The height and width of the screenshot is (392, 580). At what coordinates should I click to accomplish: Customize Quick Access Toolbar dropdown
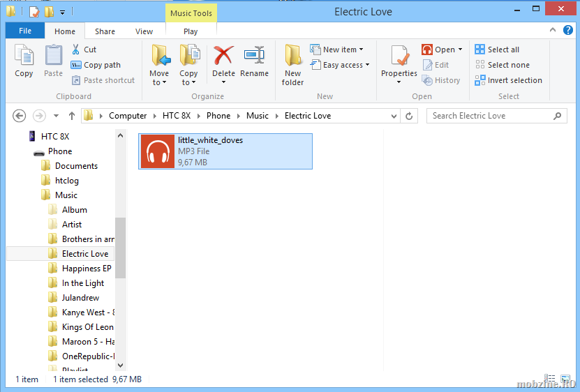click(x=63, y=13)
